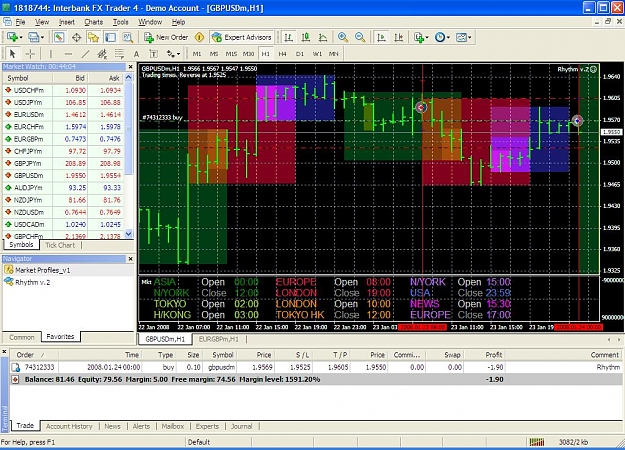Close the Terminal panel
Image resolution: width=625 pixels, height=450 pixels.
point(4,352)
